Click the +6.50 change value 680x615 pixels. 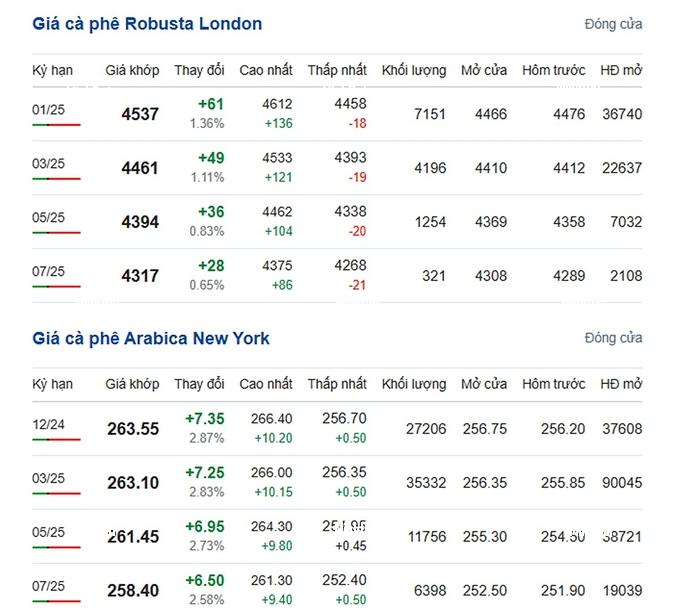(x=205, y=580)
